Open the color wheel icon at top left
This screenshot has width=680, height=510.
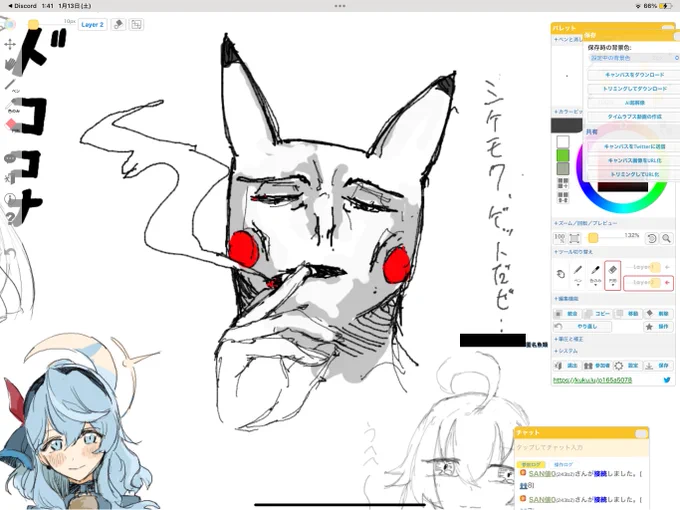[x=8, y=24]
